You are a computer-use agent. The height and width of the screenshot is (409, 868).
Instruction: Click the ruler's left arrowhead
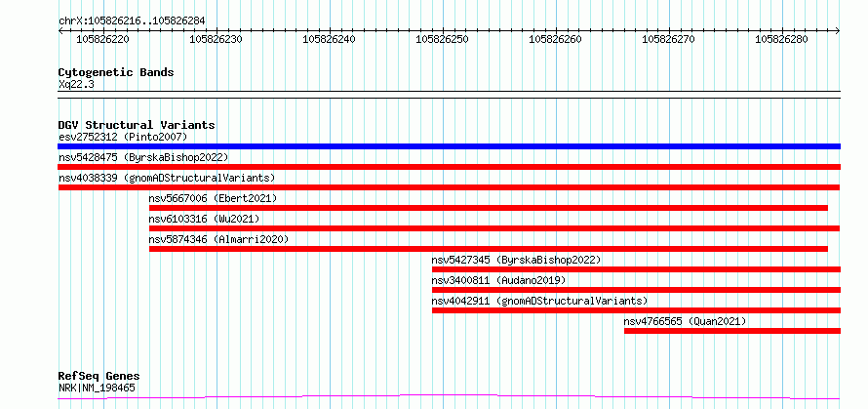tap(60, 31)
